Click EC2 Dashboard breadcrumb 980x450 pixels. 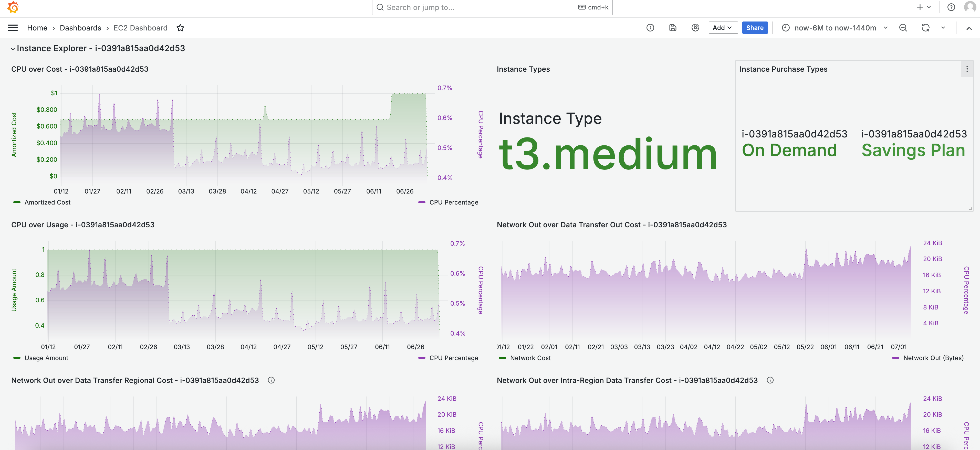[140, 28]
